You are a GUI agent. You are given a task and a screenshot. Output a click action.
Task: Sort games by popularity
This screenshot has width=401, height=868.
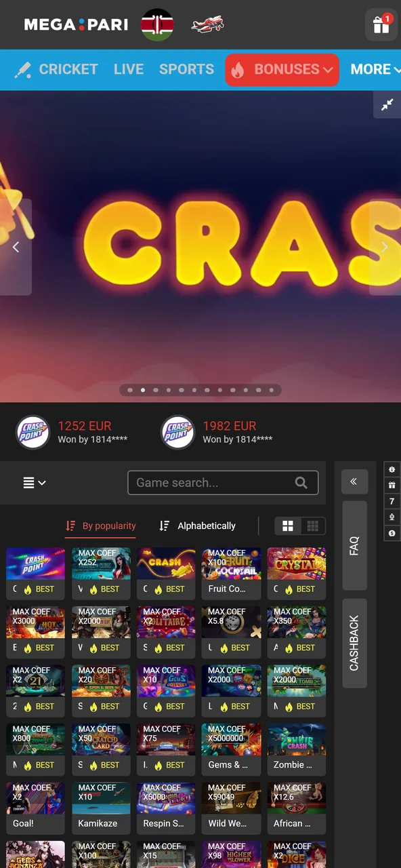pos(100,526)
